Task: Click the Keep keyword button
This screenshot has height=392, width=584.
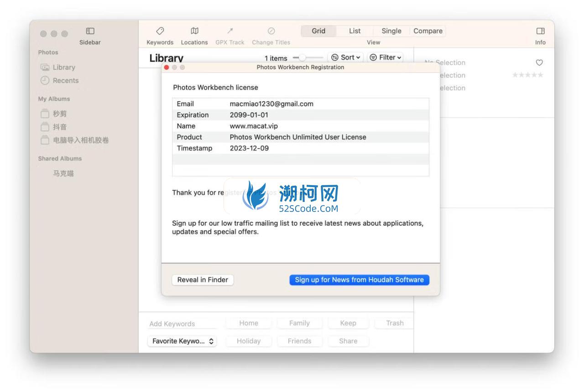Action: (348, 323)
